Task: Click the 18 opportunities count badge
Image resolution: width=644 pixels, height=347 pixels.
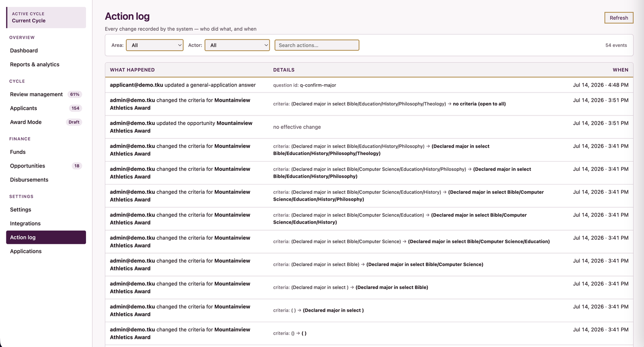Action: [77, 166]
